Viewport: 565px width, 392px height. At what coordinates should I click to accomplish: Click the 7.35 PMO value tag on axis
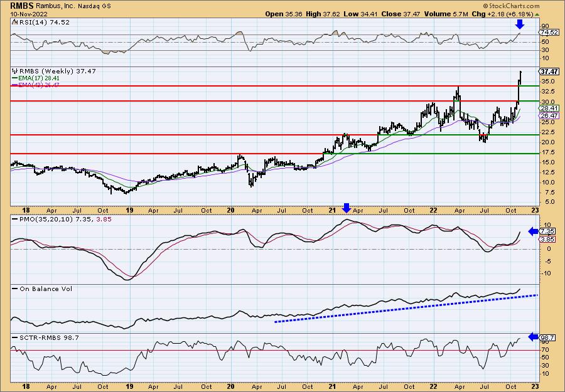pyautogui.click(x=547, y=231)
